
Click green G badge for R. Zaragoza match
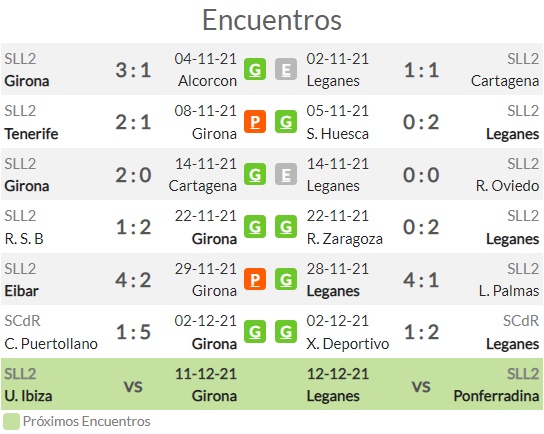[286, 227]
